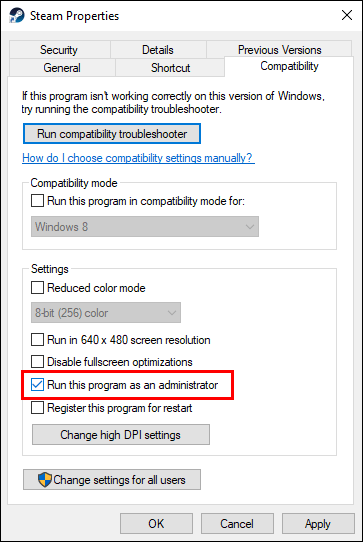Open the Details tab

click(158, 49)
